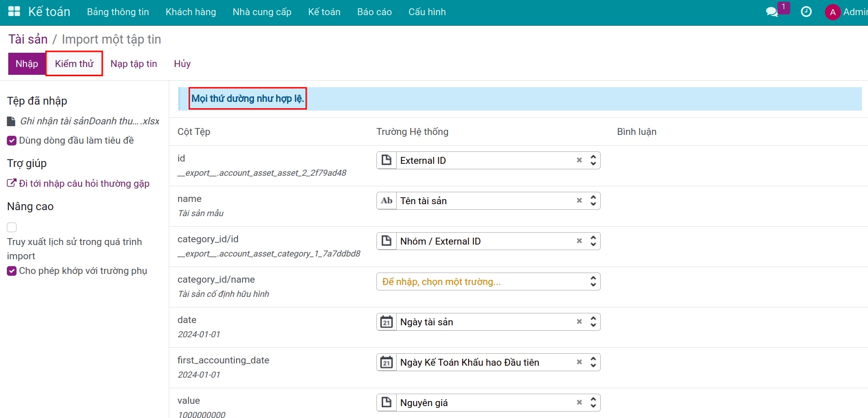Click the calendar icon beside Ngày tài sản
This screenshot has height=418, width=868.
(387, 322)
